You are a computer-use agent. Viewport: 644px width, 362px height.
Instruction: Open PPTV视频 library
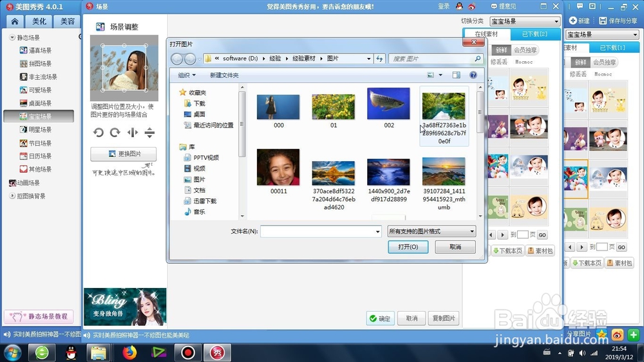tap(202, 158)
